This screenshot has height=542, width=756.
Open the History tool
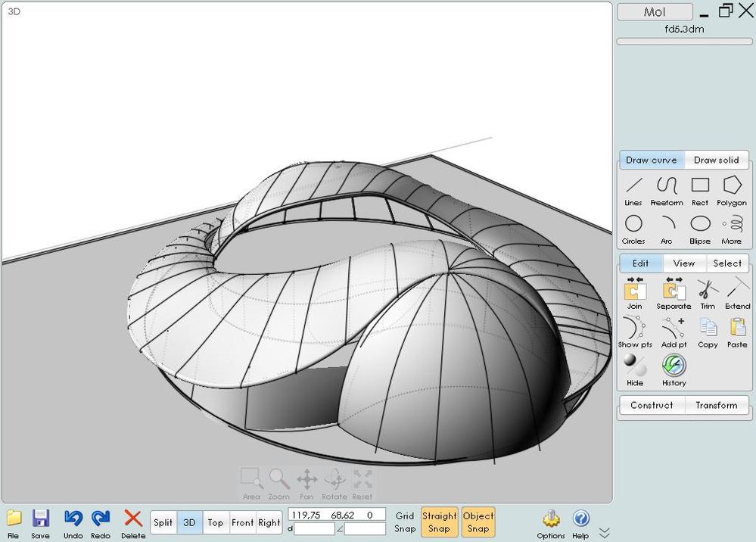pyautogui.click(x=674, y=366)
